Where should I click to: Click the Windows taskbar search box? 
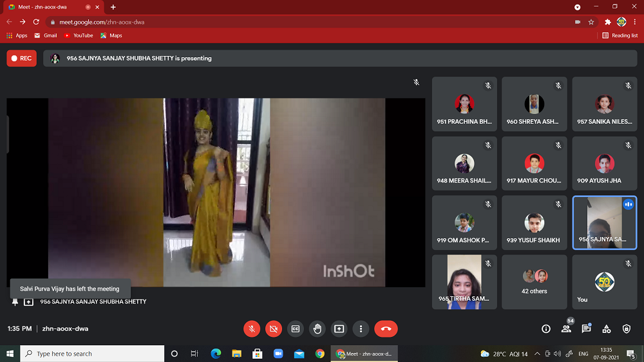tap(93, 354)
